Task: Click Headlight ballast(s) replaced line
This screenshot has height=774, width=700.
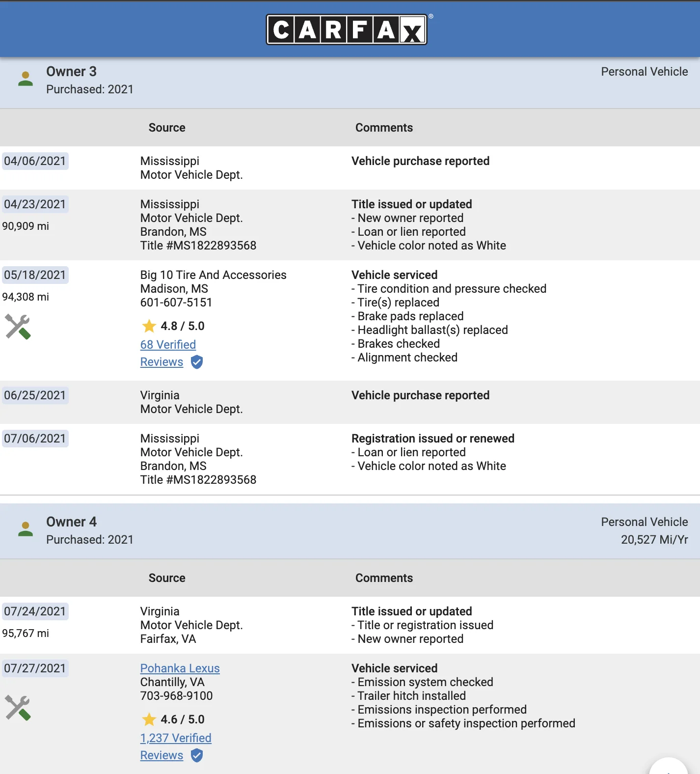Action: 430,330
